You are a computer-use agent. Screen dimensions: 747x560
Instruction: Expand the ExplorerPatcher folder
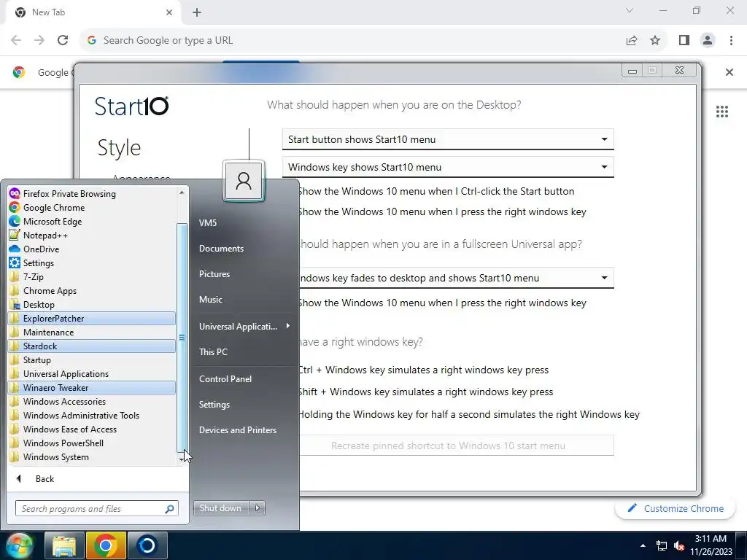tap(91, 318)
